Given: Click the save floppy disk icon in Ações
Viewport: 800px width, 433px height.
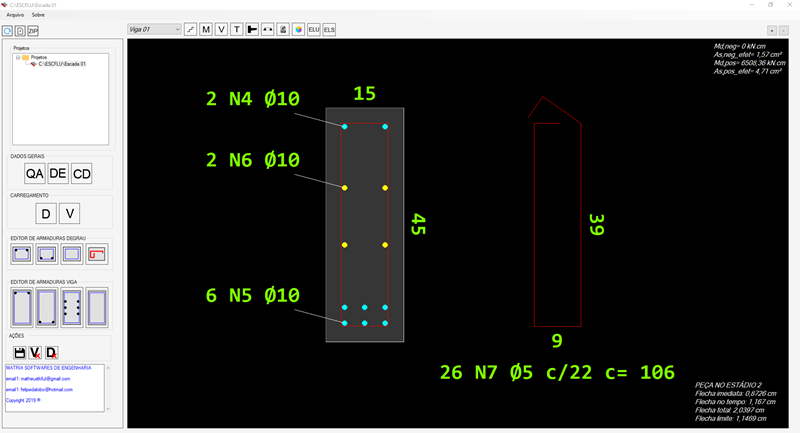Looking at the screenshot, I should [19, 352].
